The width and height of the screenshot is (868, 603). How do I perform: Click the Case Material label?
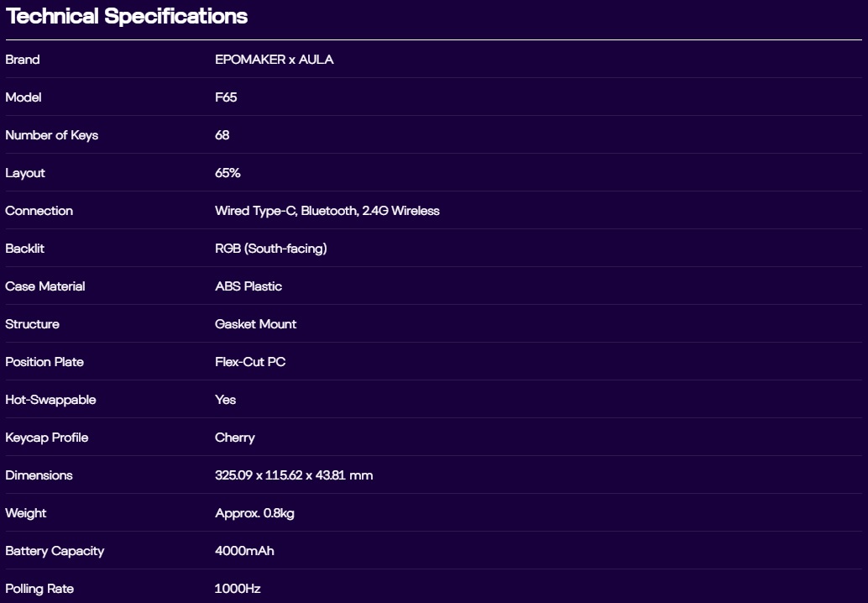[45, 286]
